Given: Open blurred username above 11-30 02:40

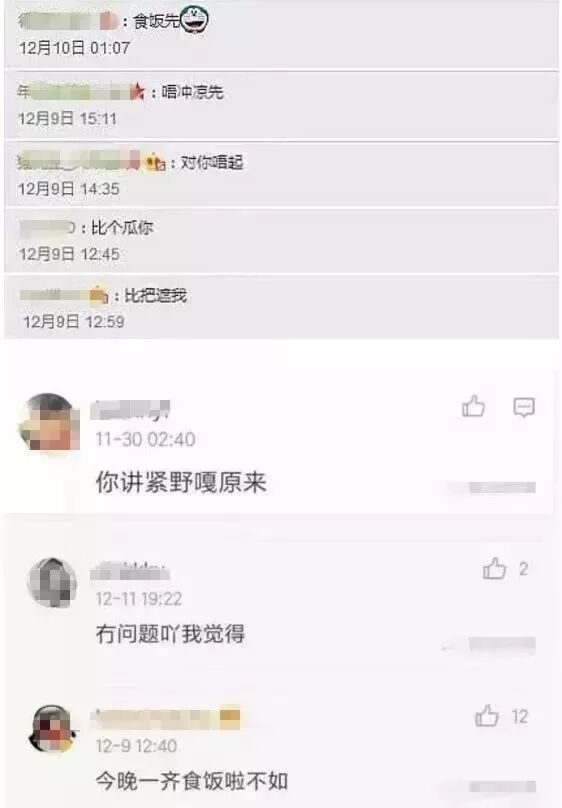Looking at the screenshot, I should [130, 410].
